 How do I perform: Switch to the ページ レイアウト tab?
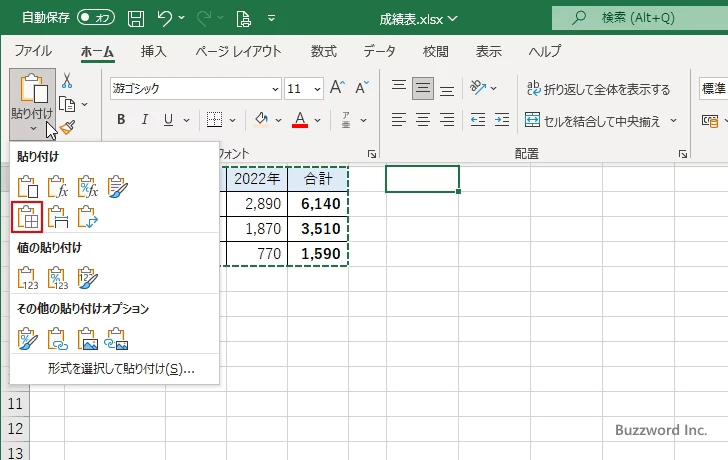tap(238, 51)
